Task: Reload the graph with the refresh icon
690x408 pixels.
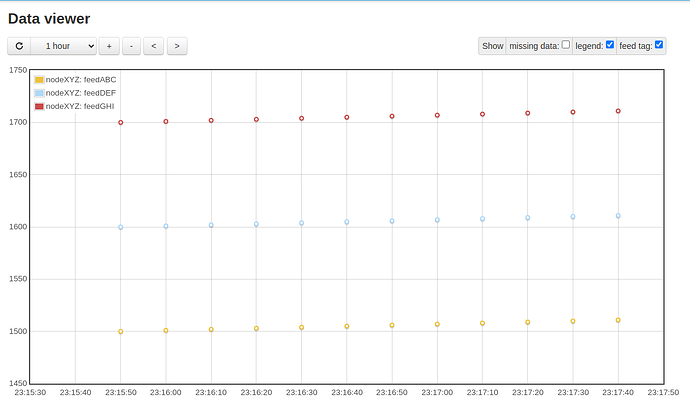Action: tap(19, 46)
